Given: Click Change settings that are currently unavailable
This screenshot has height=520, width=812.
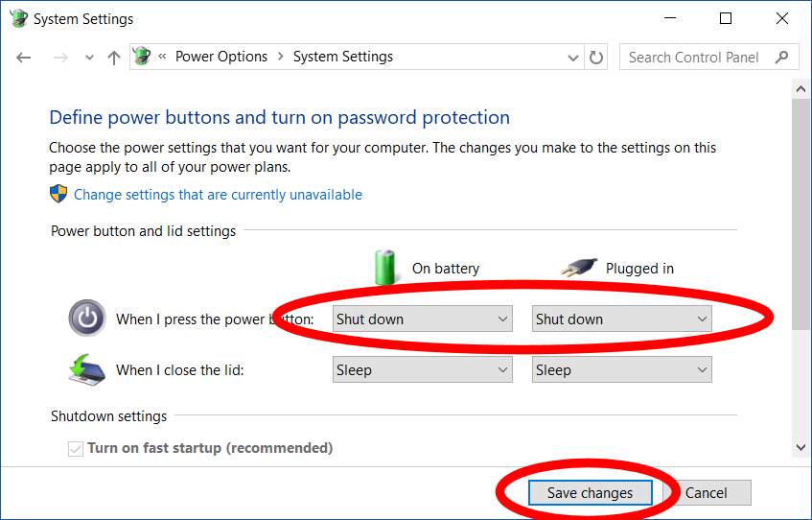Looking at the screenshot, I should pos(218,195).
